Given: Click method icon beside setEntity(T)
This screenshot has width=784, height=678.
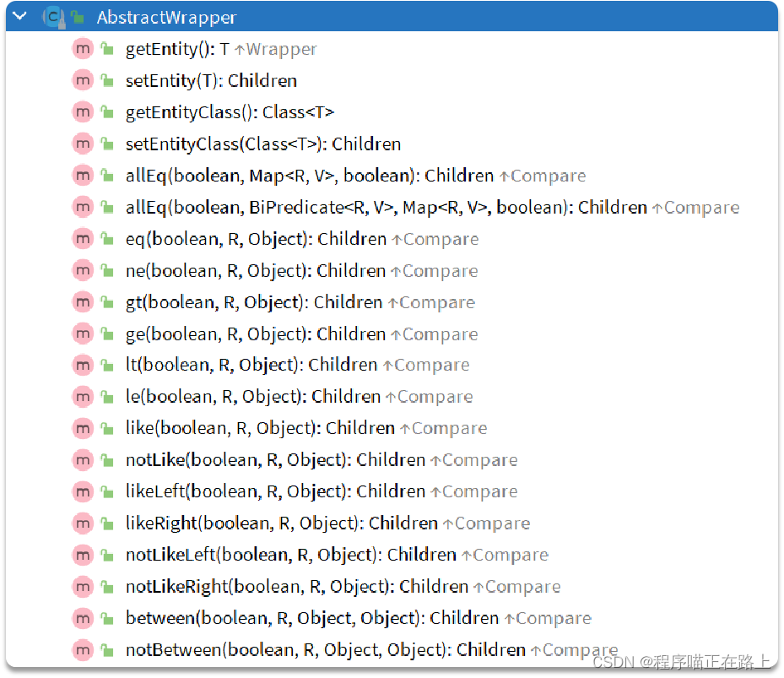Looking at the screenshot, I should tap(83, 80).
